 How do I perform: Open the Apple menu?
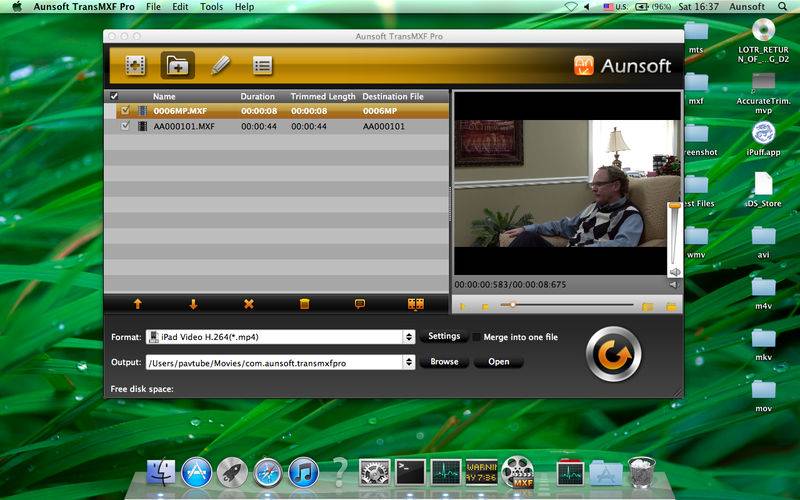tap(17, 7)
